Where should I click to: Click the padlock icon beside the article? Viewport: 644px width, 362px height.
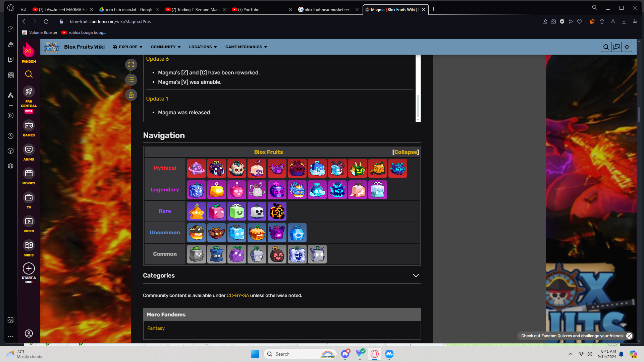(x=131, y=95)
